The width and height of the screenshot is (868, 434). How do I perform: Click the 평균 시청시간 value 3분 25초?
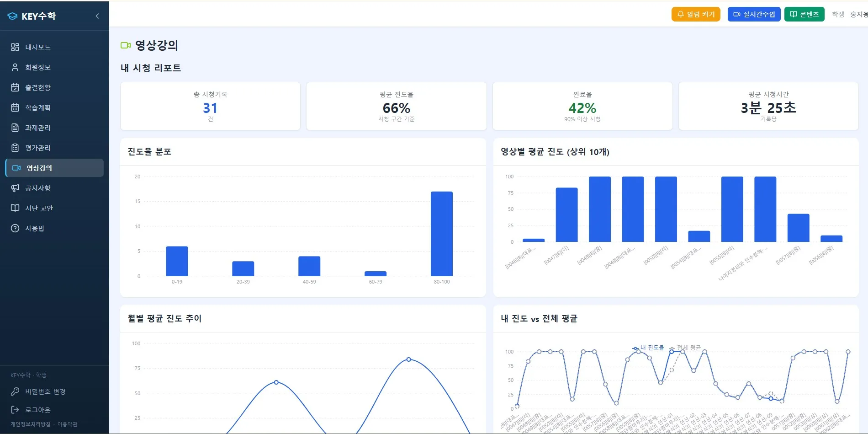768,108
